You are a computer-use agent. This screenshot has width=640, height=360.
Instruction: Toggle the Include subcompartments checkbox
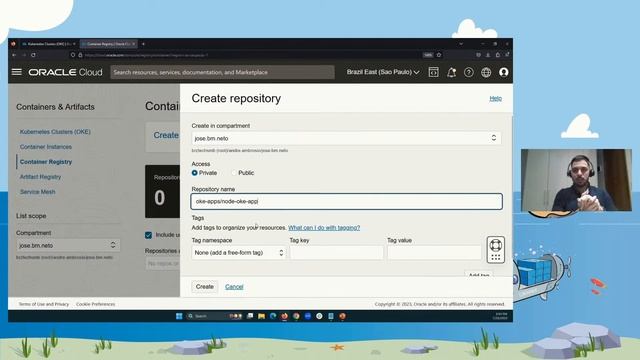(x=149, y=235)
